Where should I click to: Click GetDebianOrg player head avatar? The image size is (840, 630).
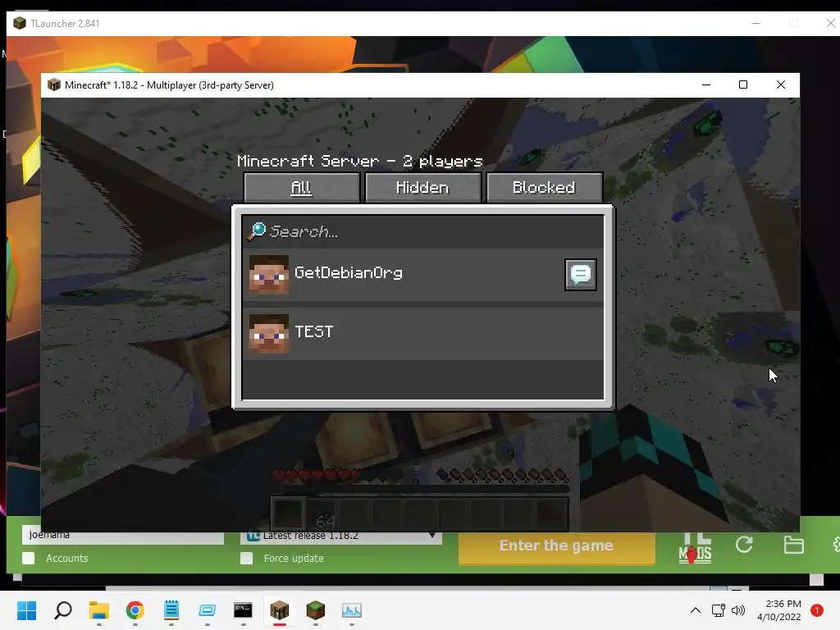click(x=269, y=274)
